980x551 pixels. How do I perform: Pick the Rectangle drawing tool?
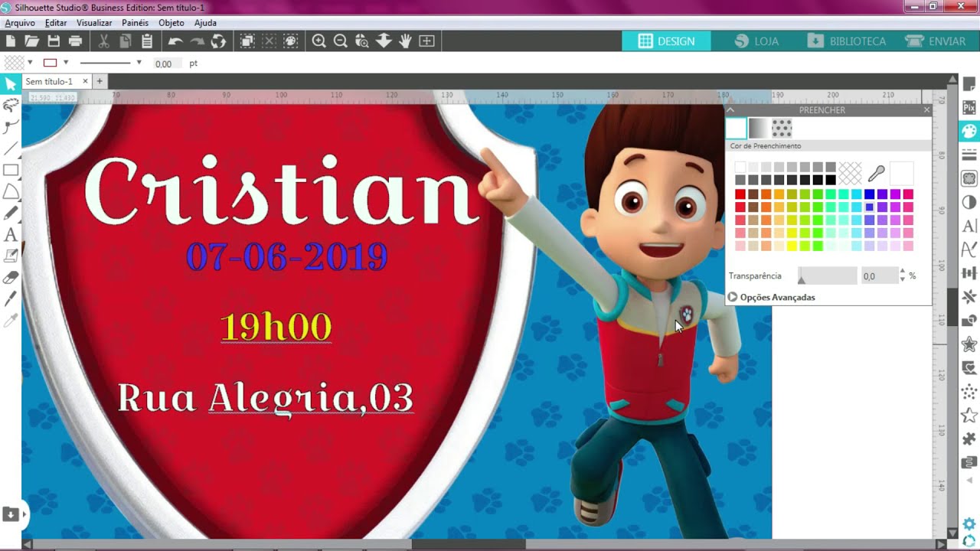(x=11, y=170)
